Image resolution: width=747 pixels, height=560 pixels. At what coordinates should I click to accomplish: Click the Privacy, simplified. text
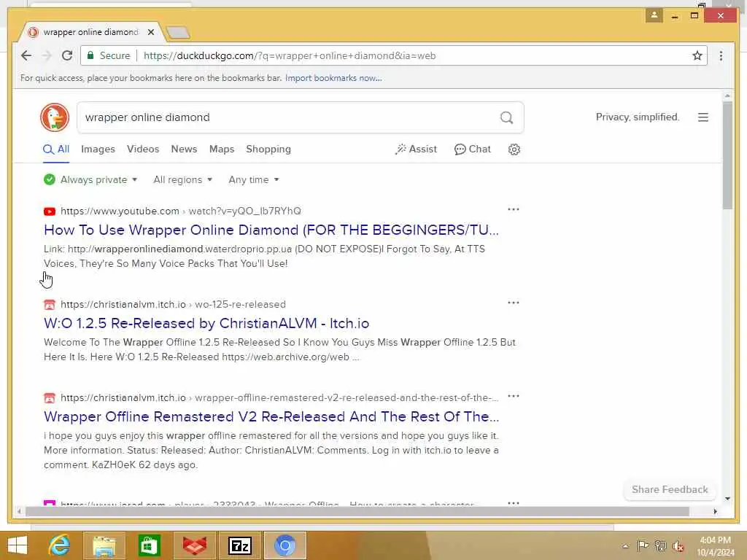(638, 117)
